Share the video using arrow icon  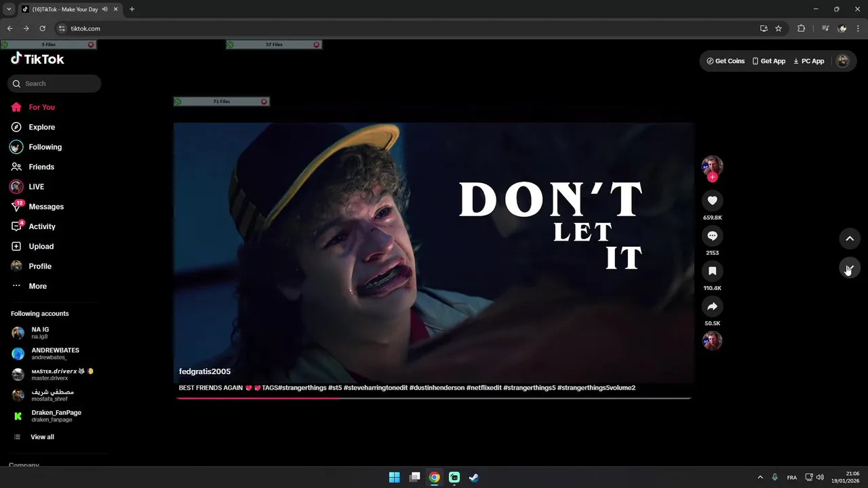(712, 306)
